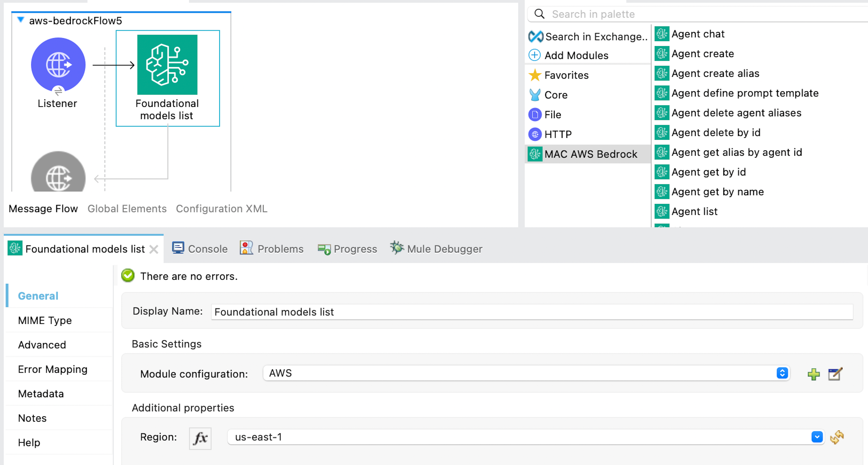Select the Notes section

[x=59, y=418]
